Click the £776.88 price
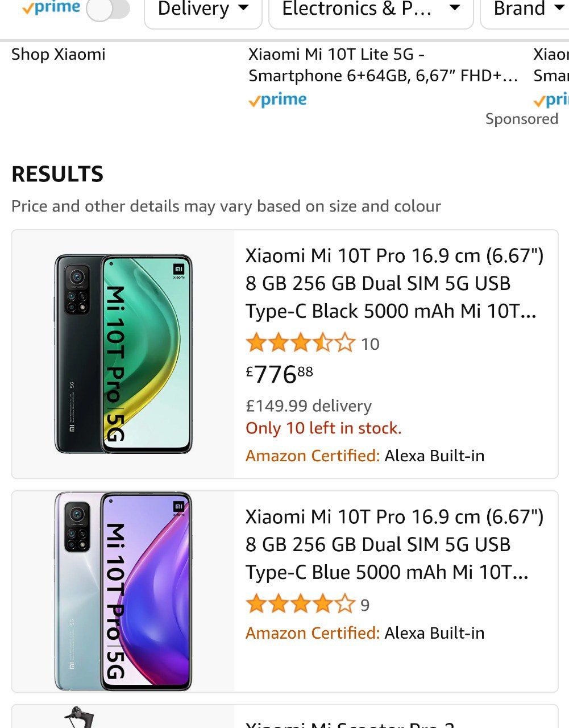The width and height of the screenshot is (569, 728). coord(279,374)
